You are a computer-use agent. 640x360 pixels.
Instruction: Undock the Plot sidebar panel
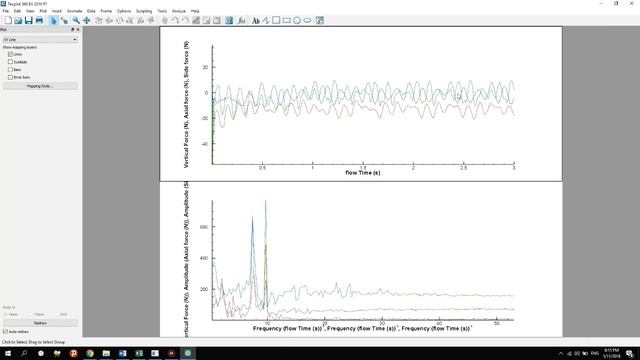click(73, 29)
